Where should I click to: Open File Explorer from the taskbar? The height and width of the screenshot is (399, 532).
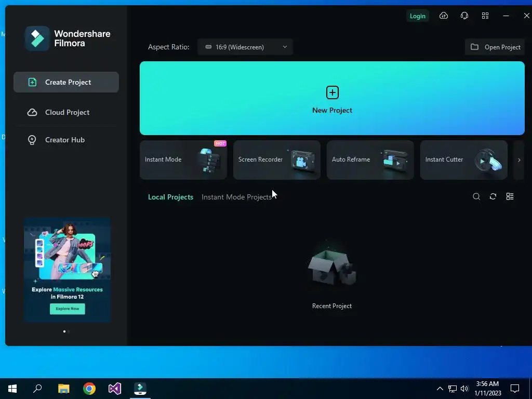(x=63, y=389)
